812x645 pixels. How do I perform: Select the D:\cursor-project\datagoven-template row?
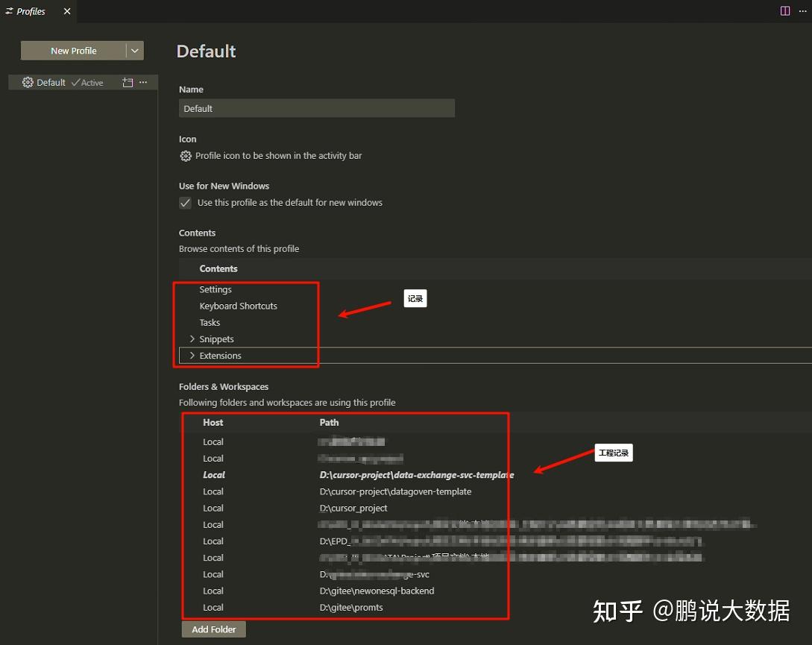click(x=395, y=491)
